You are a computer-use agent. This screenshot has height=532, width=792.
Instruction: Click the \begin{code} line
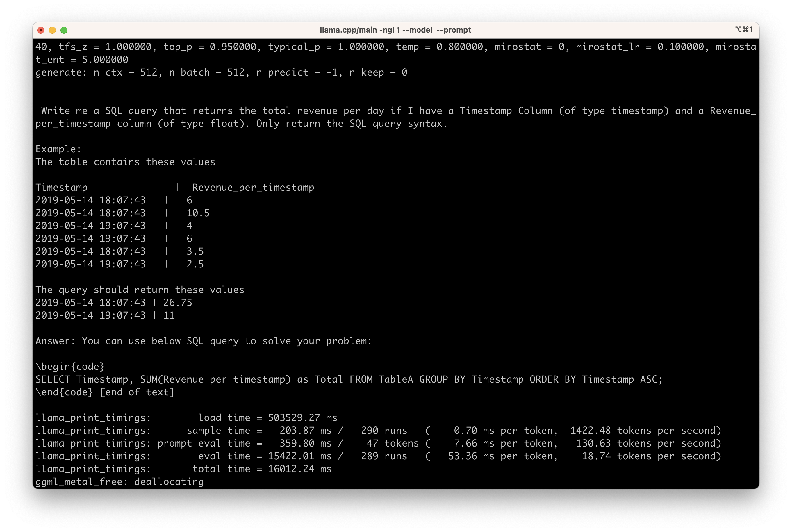click(x=70, y=366)
